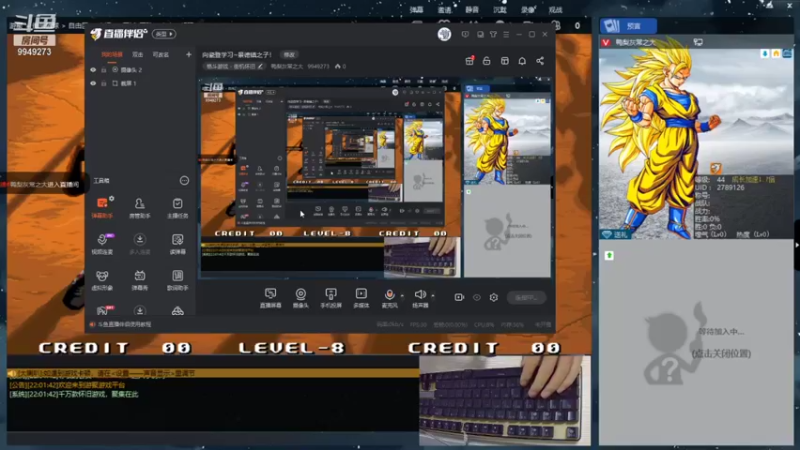This screenshot has width=800, height=450.
Task: Click the lock icon in the stream header
Action: pos(486,61)
